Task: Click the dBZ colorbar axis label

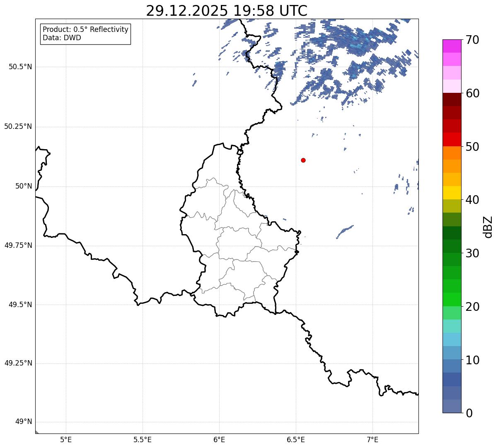Action: pos(488,227)
